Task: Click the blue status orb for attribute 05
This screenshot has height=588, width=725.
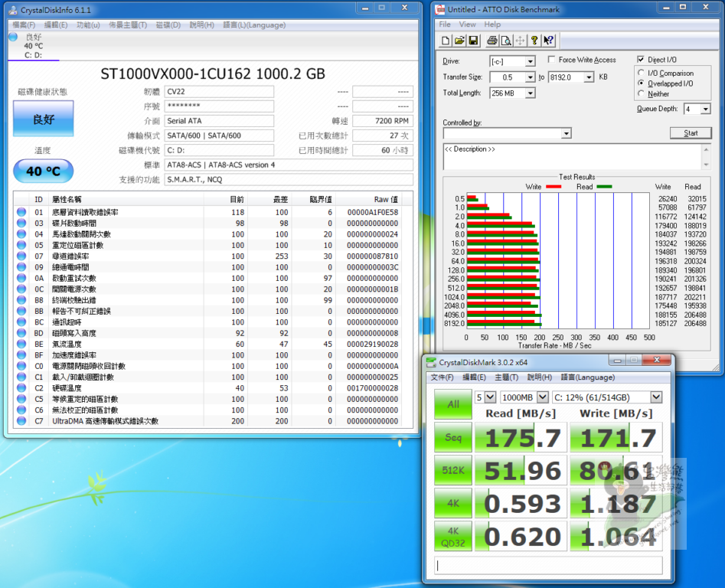Action: tap(21, 245)
